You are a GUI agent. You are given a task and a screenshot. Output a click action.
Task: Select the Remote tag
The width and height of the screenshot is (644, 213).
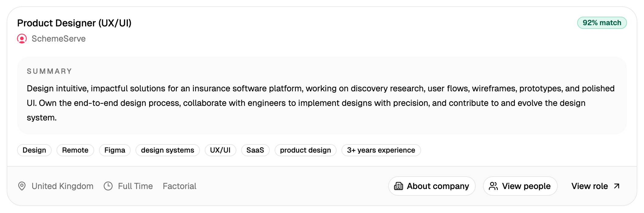(x=75, y=150)
